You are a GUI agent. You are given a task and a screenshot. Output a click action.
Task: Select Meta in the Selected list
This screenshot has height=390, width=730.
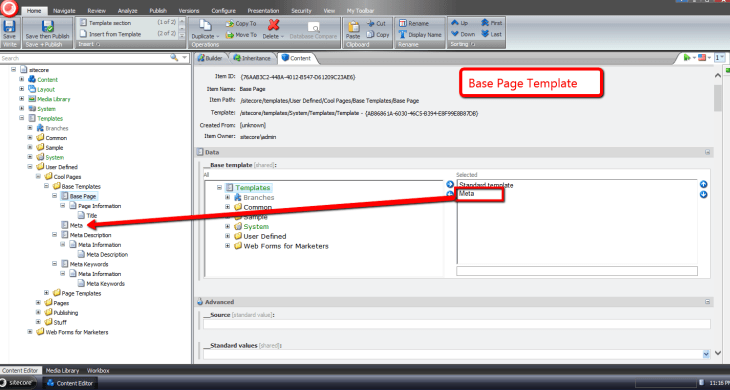click(x=467, y=194)
